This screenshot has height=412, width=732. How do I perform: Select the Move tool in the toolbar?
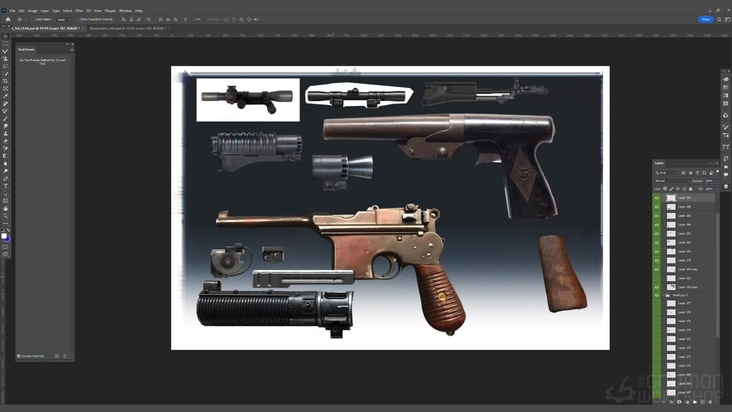pyautogui.click(x=6, y=36)
